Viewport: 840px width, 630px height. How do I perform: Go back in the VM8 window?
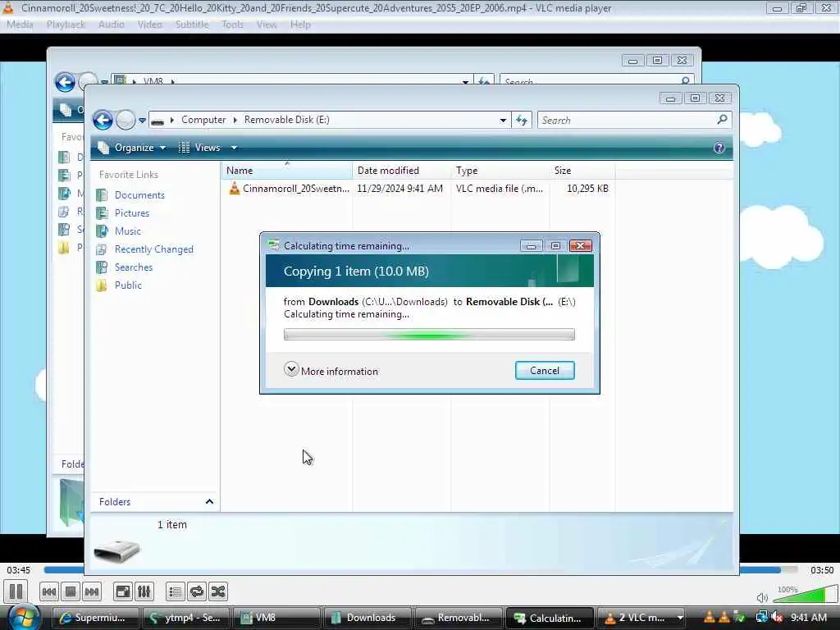point(66,83)
